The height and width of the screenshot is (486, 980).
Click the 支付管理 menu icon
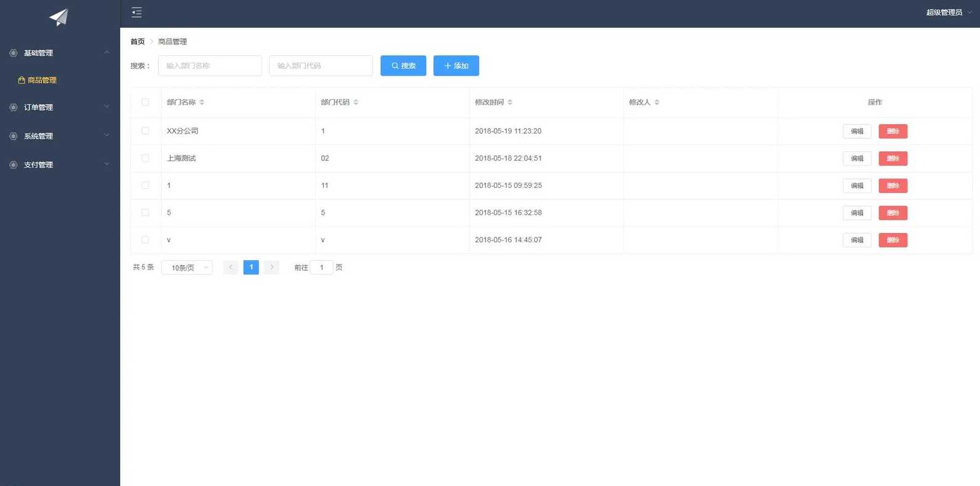(14, 165)
